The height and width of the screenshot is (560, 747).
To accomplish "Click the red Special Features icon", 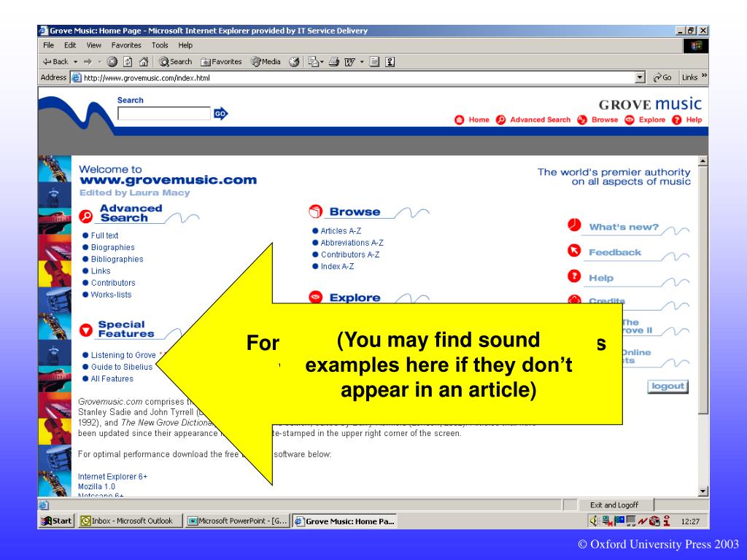I will (x=86, y=330).
